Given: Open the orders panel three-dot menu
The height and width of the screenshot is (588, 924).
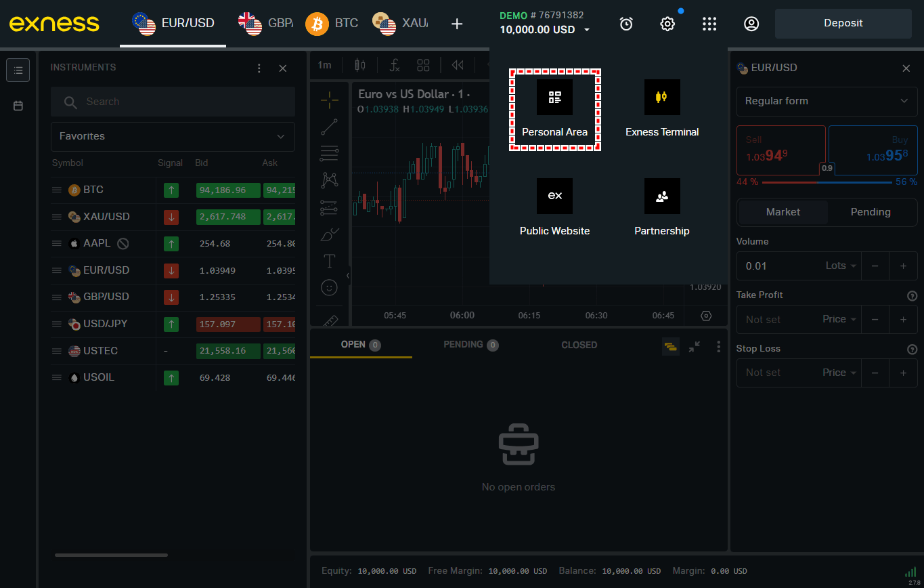Looking at the screenshot, I should (719, 346).
